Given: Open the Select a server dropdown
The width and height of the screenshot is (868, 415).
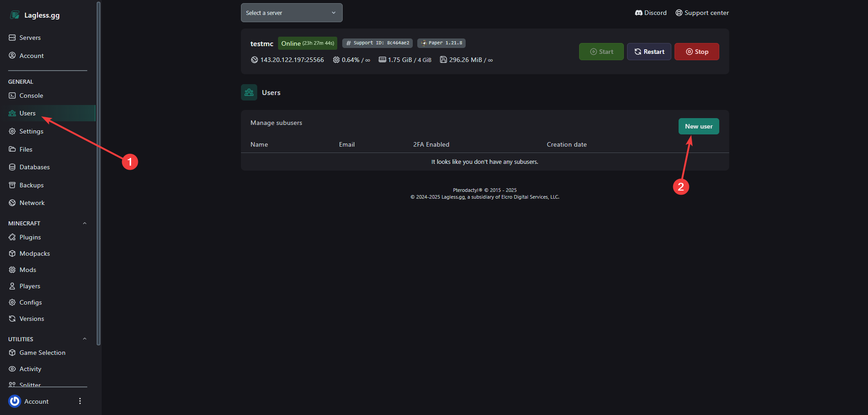Looking at the screenshot, I should (x=292, y=13).
